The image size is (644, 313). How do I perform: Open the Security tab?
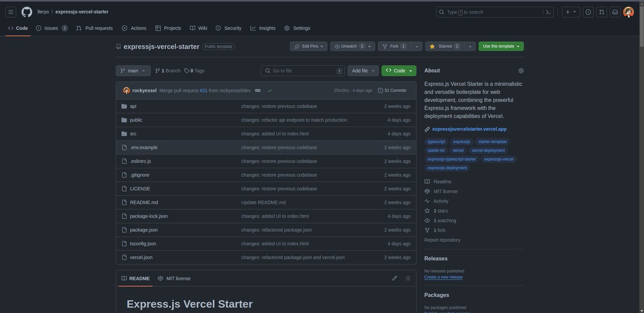pos(229,28)
